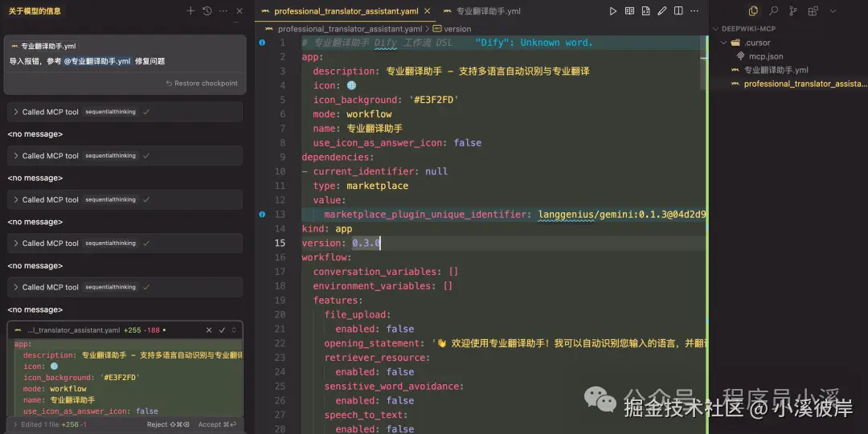This screenshot has width=868, height=434.
Task: Click the opening_statement line in editor
Action: pos(515,343)
